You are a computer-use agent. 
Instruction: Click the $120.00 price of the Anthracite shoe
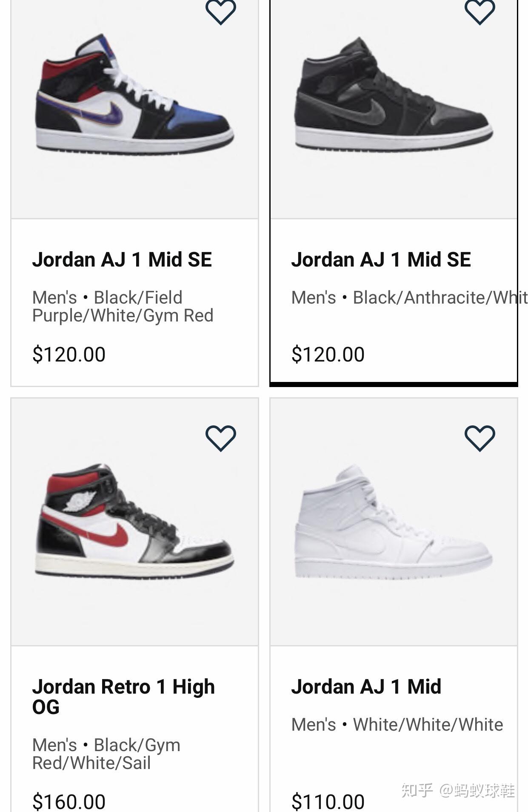coord(328,354)
